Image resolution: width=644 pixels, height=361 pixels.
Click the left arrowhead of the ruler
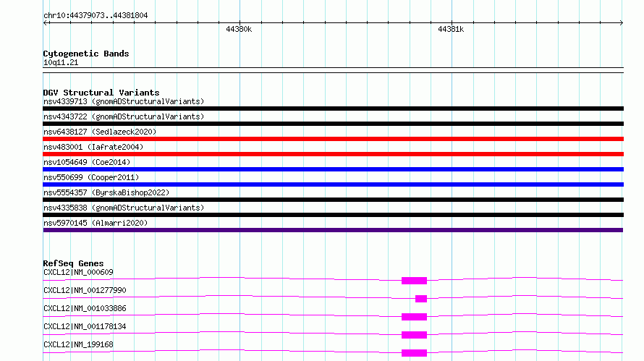click(46, 23)
